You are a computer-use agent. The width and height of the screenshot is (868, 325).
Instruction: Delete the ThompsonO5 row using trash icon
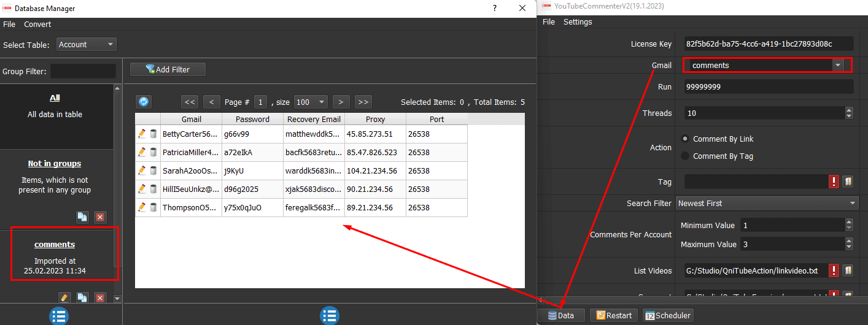click(x=153, y=207)
